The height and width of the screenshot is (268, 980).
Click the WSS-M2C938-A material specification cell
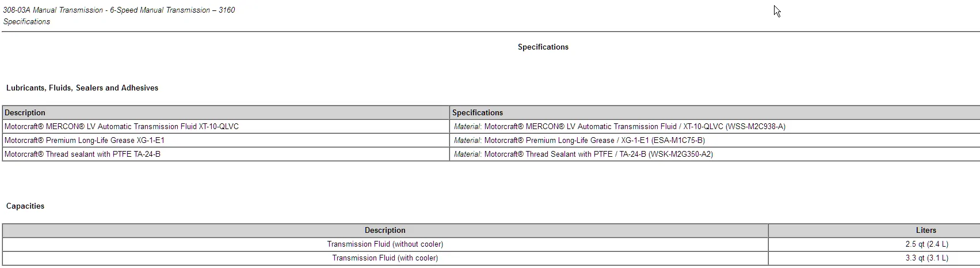pyautogui.click(x=715, y=126)
